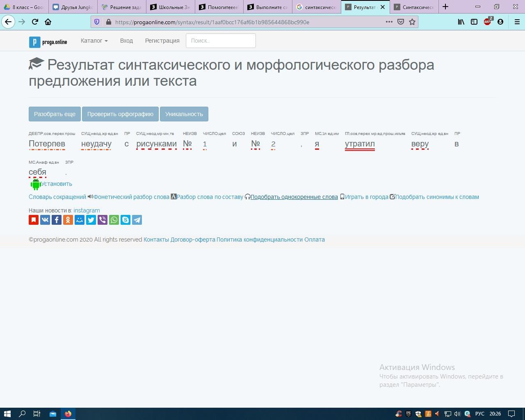This screenshot has height=420, width=525.
Task: Click the Вход link
Action: tap(126, 41)
